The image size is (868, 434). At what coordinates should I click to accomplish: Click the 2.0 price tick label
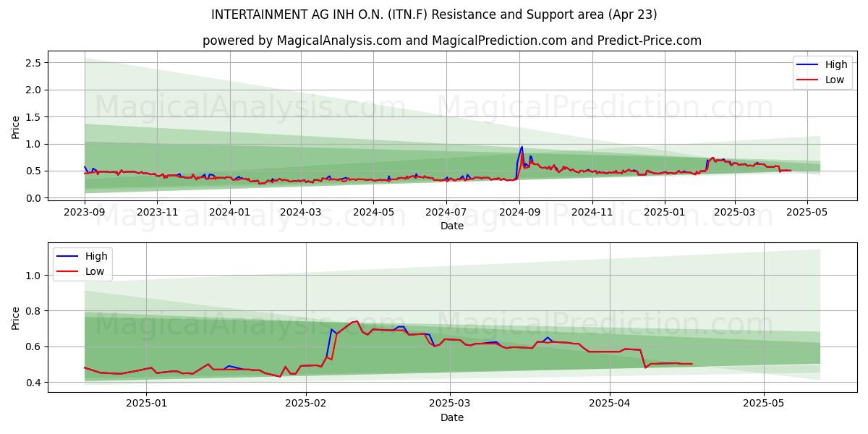33,90
